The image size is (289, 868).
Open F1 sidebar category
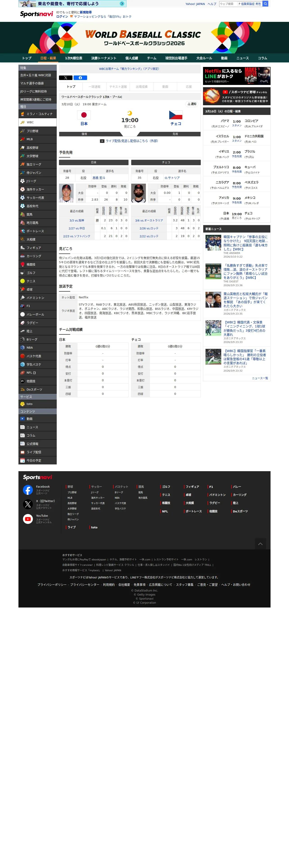click(37, 306)
